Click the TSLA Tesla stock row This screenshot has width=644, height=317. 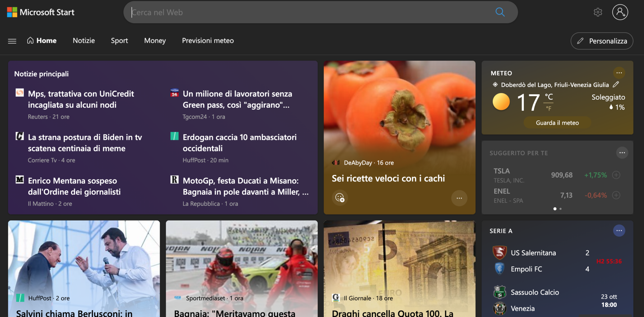(x=557, y=175)
